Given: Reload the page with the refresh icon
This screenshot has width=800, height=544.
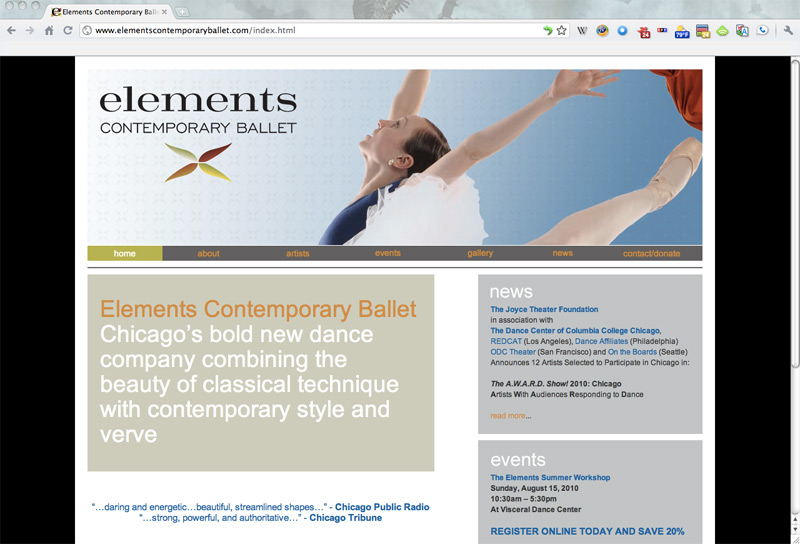Looking at the screenshot, I should 67,31.
